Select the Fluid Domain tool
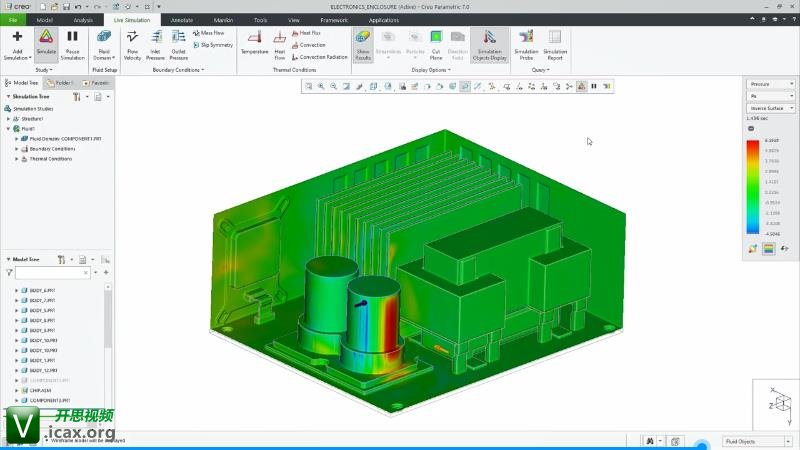Screen dimensions: 800x450 pyautogui.click(x=103, y=44)
